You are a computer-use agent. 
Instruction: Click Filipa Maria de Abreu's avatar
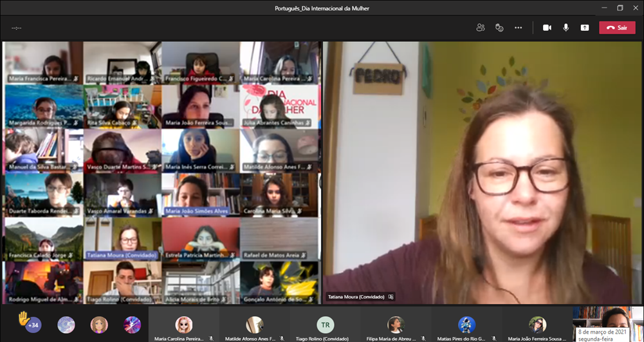396,324
